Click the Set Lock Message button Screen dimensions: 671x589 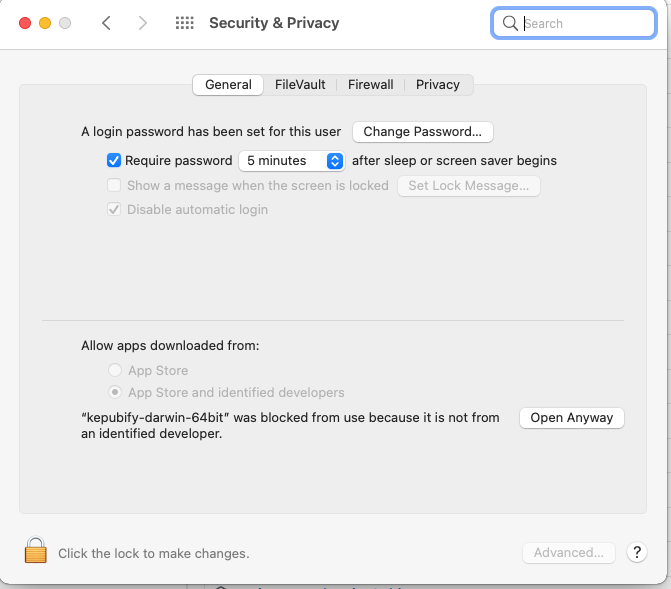[468, 186]
